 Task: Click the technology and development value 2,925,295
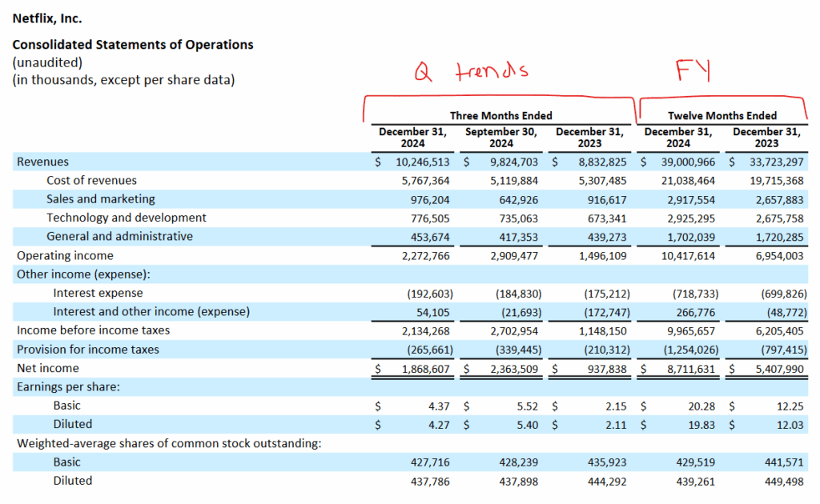pyautogui.click(x=691, y=219)
